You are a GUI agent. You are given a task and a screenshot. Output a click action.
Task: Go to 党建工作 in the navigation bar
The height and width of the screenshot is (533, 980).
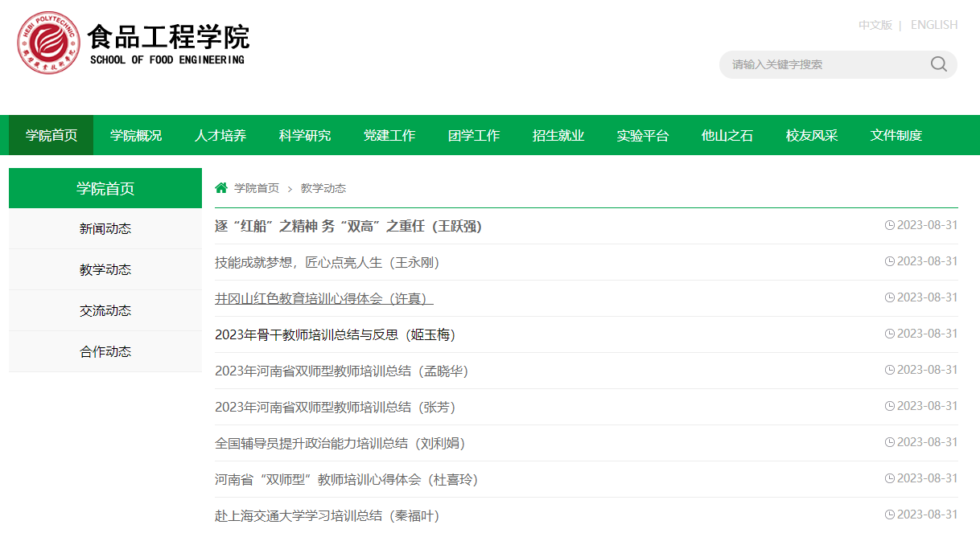[x=389, y=135]
